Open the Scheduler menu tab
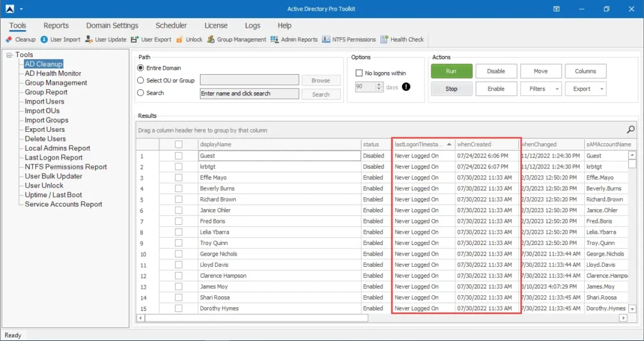The width and height of the screenshot is (644, 341). coord(171,26)
